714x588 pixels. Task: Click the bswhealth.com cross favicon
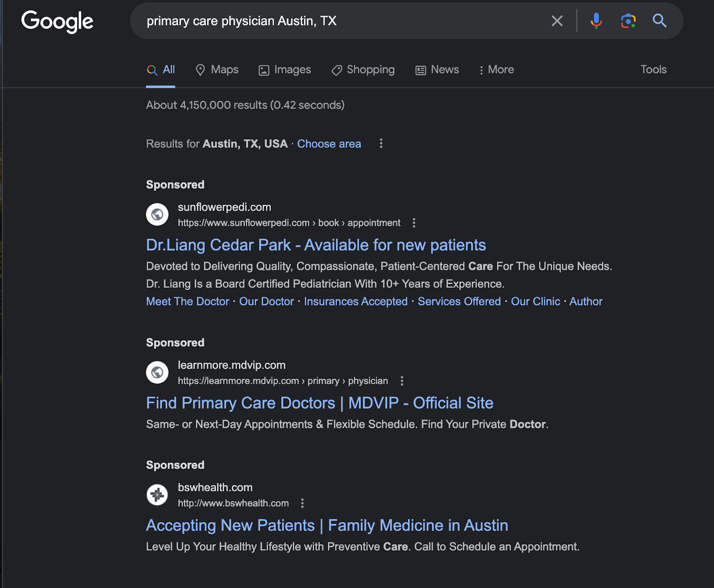coord(157,495)
